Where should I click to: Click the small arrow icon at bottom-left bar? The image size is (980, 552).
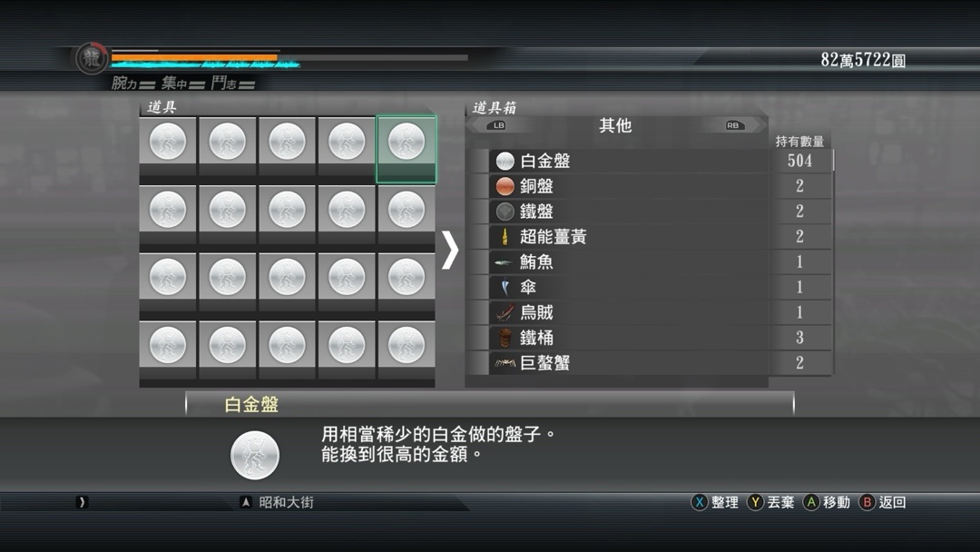pos(82,502)
